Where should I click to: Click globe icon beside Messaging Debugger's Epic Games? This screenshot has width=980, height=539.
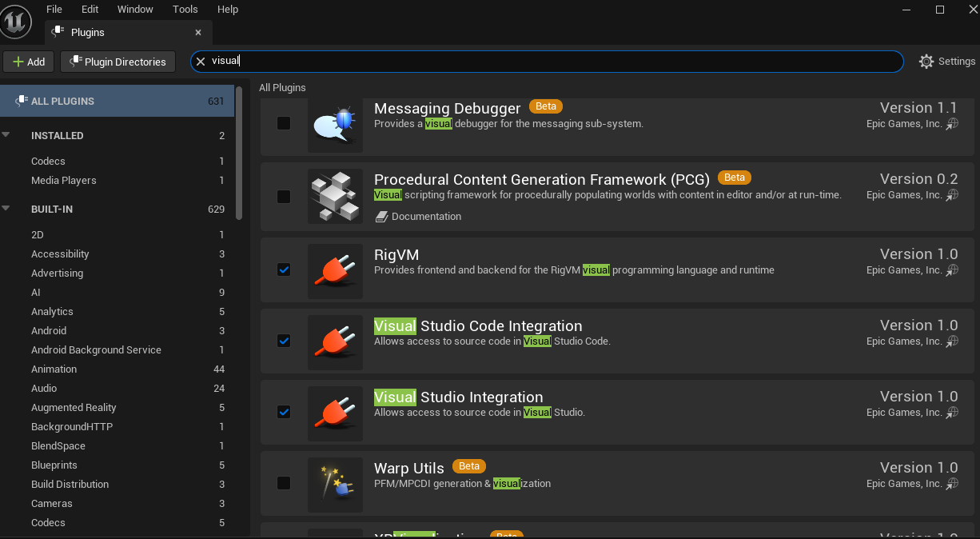pyautogui.click(x=952, y=124)
